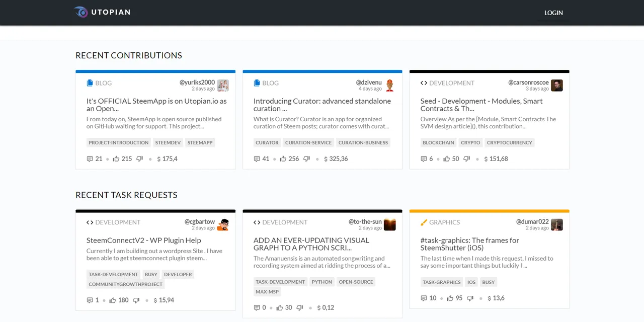This screenshot has height=322, width=644.
Task: Select the BLOCKCHAIN tag
Action: click(x=438, y=142)
